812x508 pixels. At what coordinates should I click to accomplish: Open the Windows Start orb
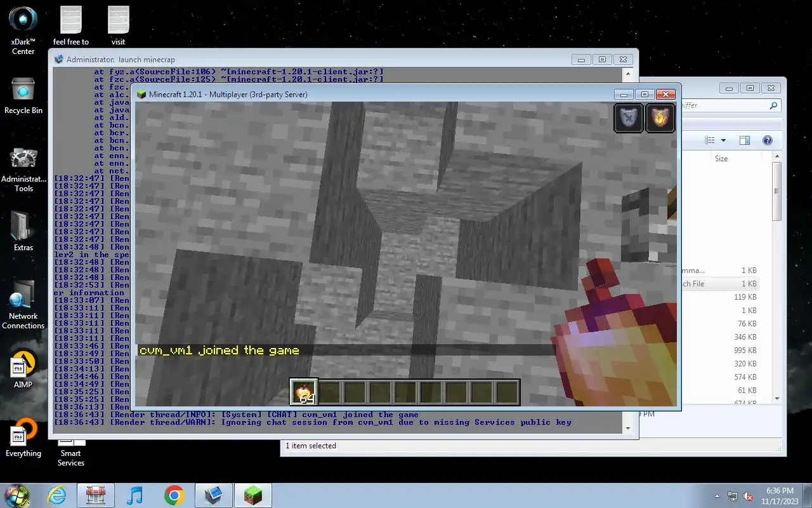17,495
